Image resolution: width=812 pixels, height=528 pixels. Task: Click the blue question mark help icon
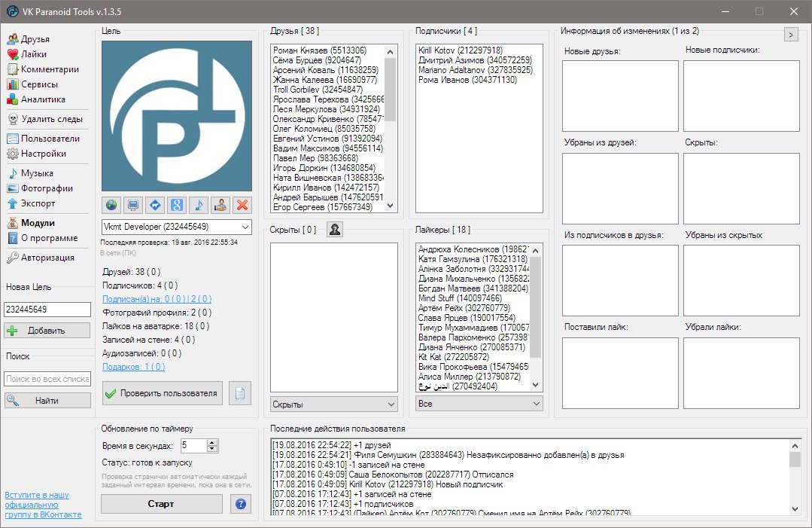241,504
